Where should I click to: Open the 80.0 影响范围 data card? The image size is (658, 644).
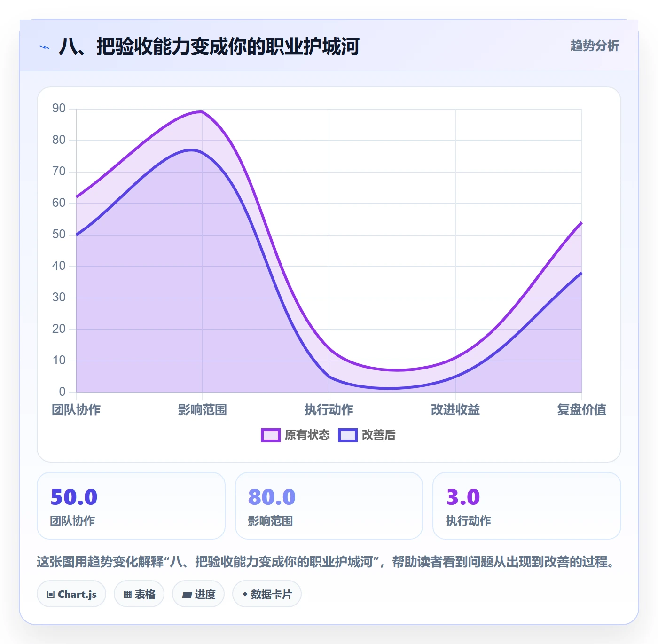click(x=329, y=506)
